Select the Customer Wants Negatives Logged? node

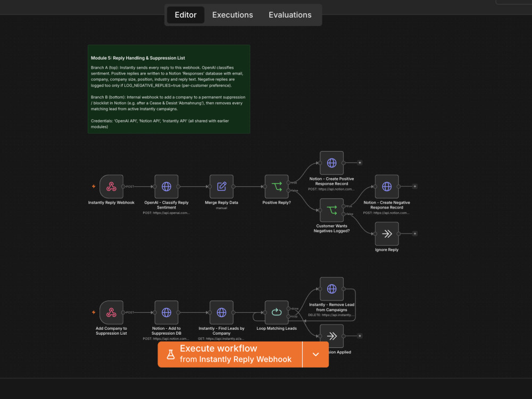331,210
